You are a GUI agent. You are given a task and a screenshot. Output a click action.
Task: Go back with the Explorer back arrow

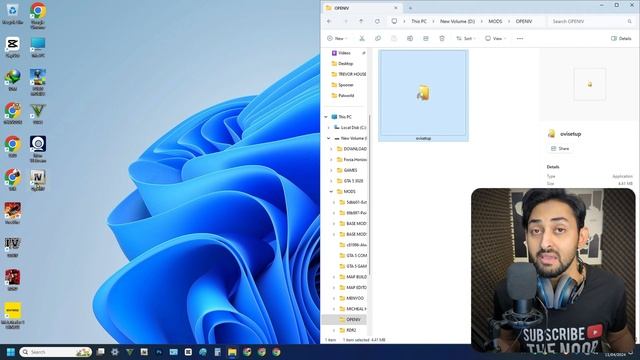click(329, 21)
